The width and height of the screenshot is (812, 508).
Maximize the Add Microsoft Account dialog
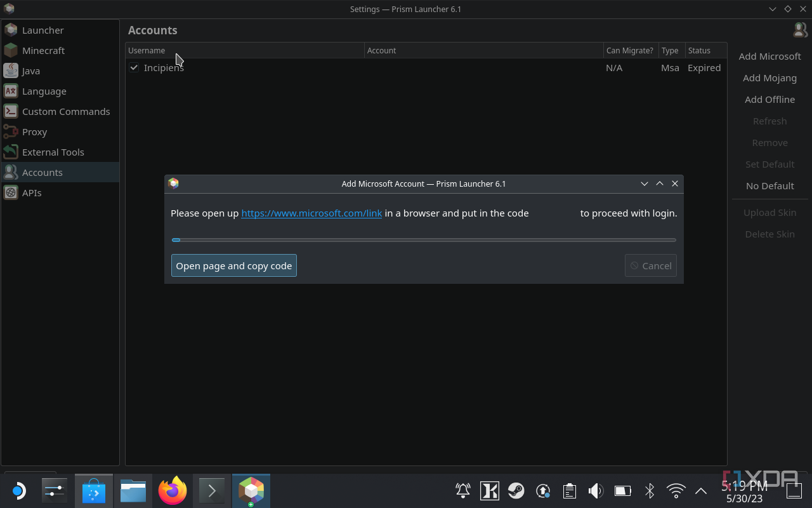pyautogui.click(x=660, y=184)
